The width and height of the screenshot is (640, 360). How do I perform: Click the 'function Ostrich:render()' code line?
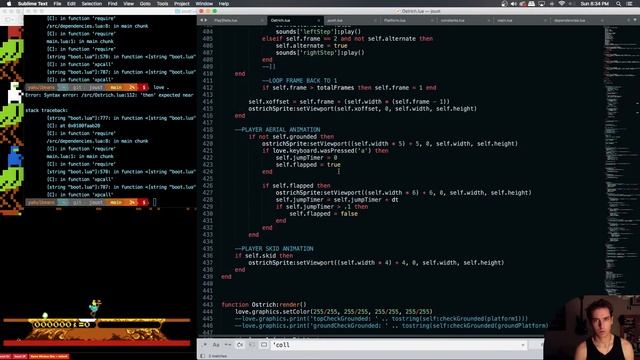pyautogui.click(x=264, y=304)
